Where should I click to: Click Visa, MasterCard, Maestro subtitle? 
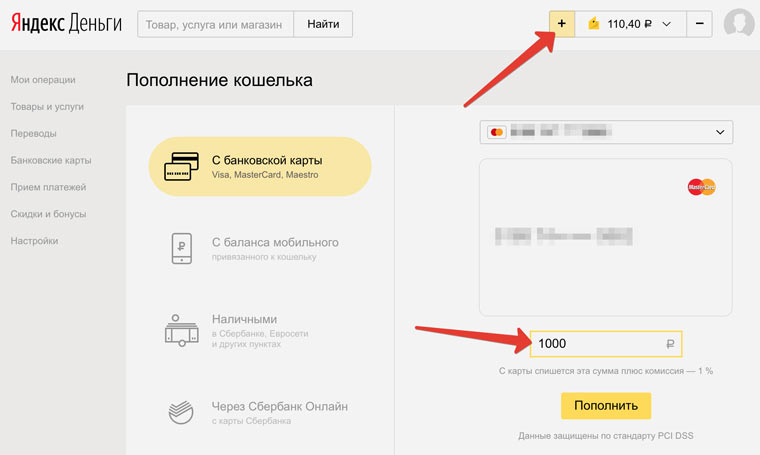pos(265,175)
